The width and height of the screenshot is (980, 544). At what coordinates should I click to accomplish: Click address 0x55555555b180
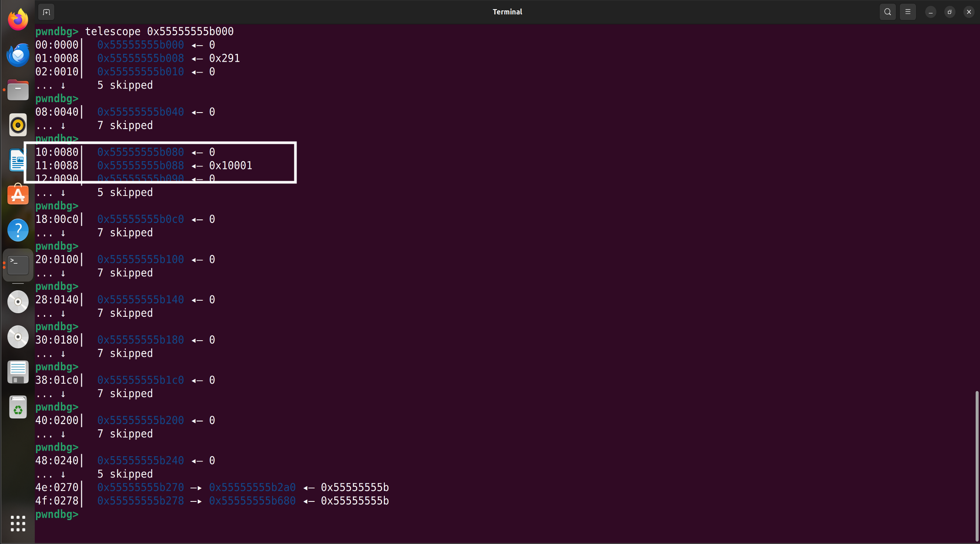[140, 340]
